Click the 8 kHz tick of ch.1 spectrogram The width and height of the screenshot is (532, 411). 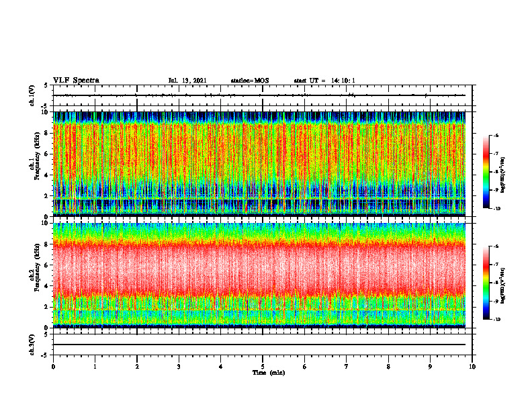coord(47,133)
